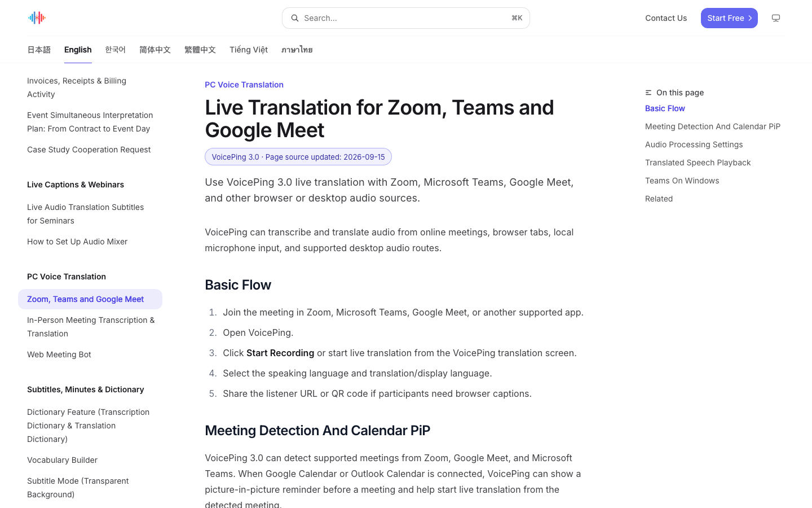Open How to Set Up Audio Mixer
The height and width of the screenshot is (508, 812).
pyautogui.click(x=90, y=242)
